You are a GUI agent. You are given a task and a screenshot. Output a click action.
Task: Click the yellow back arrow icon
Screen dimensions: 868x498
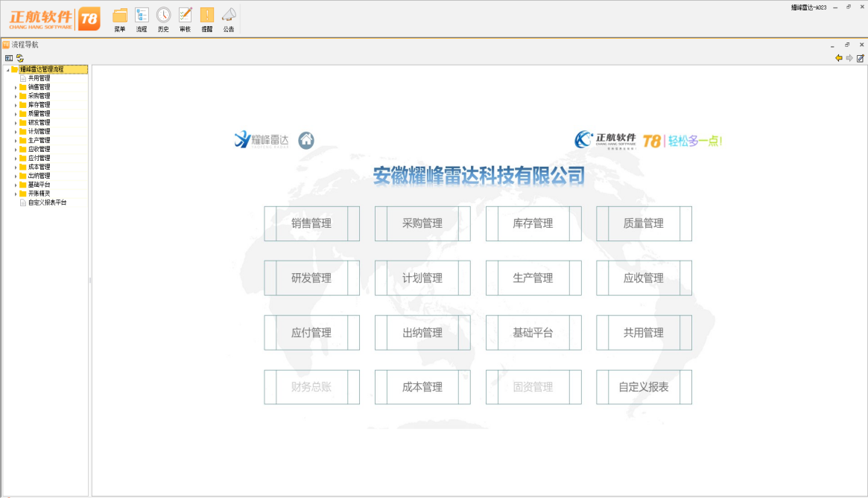coord(839,58)
